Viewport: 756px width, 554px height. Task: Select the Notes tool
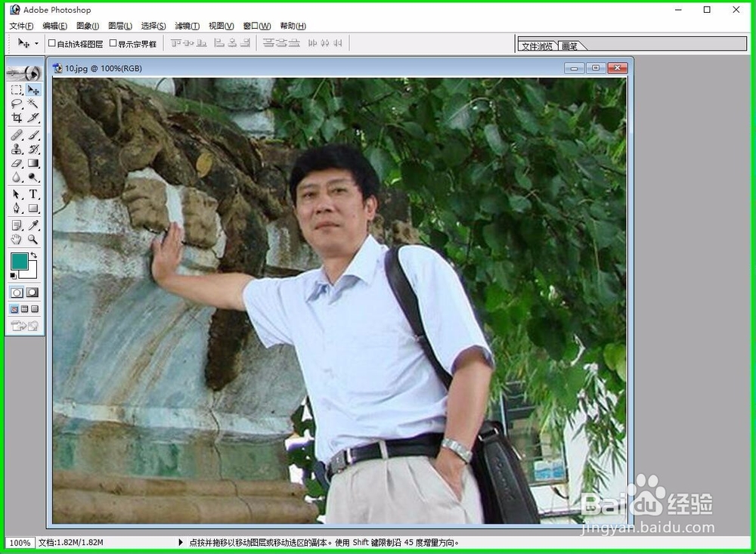tap(17, 225)
